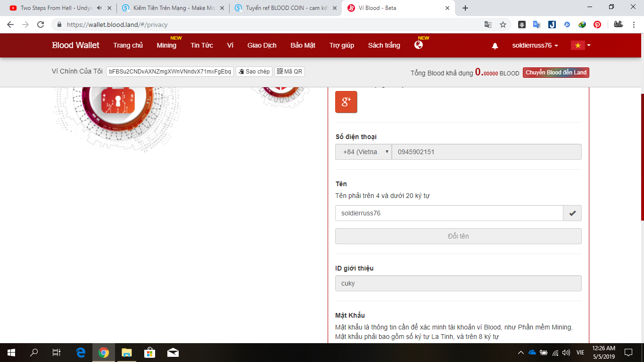Click the ID giới thiệu field with cuky
This screenshot has height=362, width=644.
click(x=458, y=283)
